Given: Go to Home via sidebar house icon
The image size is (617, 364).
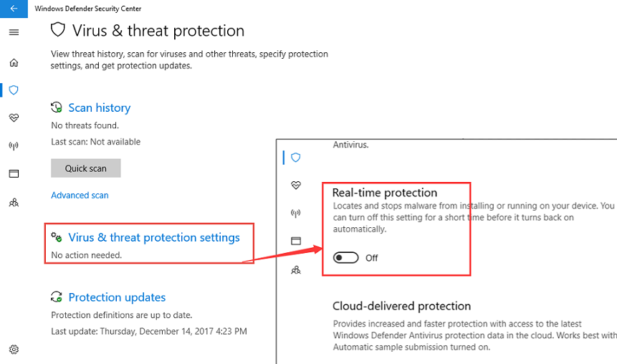Looking at the screenshot, I should (14, 62).
